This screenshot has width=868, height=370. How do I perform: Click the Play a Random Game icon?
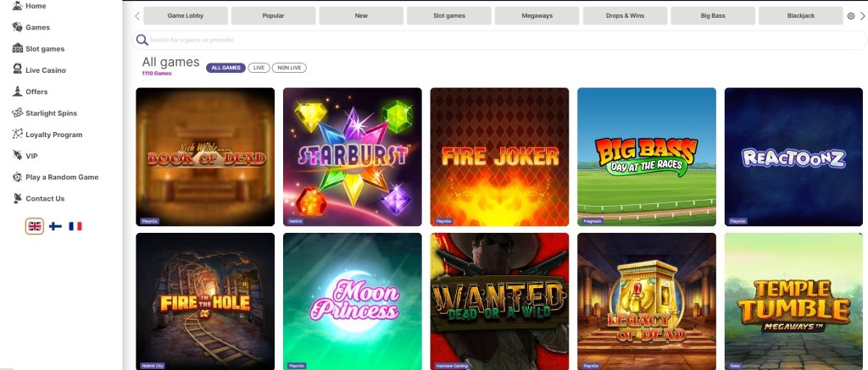click(x=17, y=177)
